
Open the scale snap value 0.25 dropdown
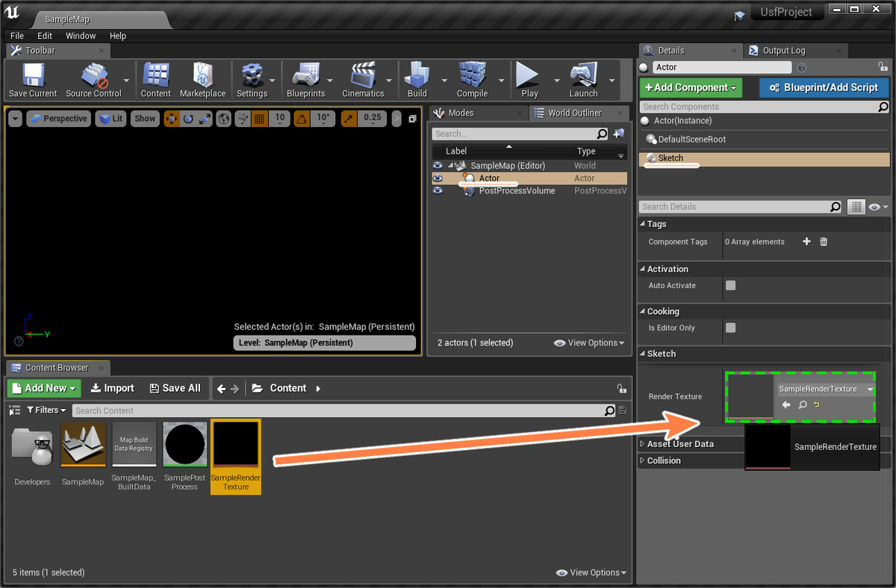pyautogui.click(x=373, y=119)
